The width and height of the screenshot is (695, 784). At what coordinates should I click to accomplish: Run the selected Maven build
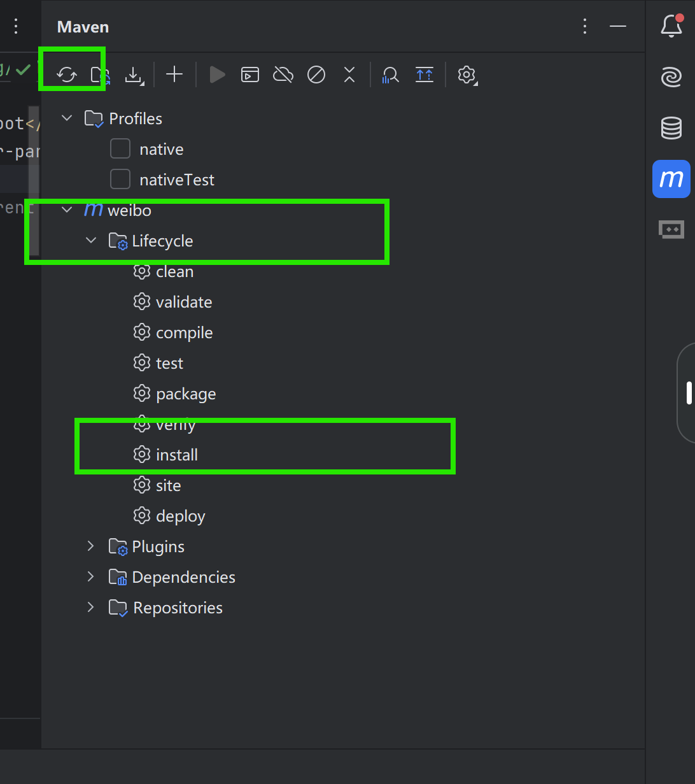tap(218, 75)
